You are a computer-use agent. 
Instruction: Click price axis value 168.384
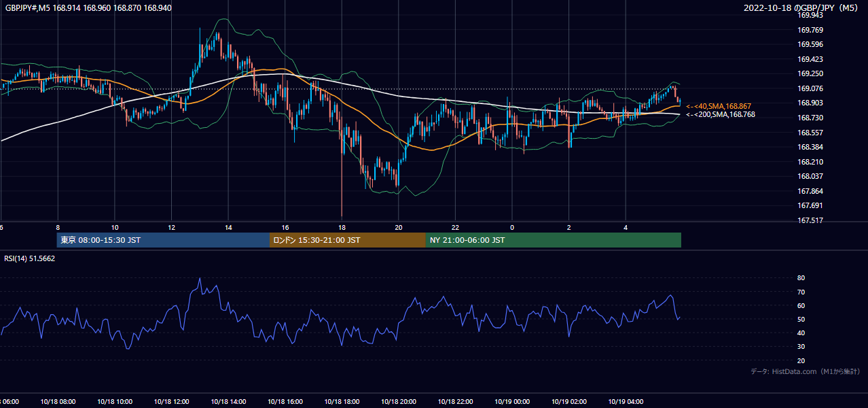pos(810,147)
